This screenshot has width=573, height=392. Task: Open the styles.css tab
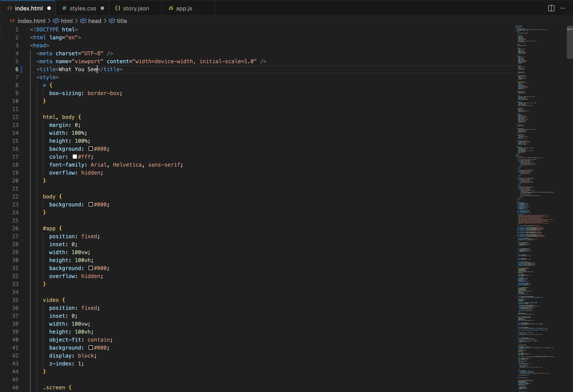(x=82, y=8)
